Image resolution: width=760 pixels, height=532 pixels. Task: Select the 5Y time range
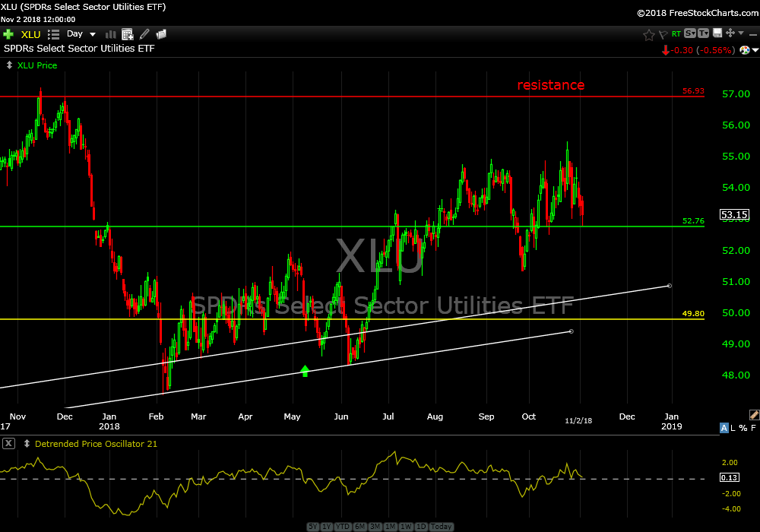313,527
